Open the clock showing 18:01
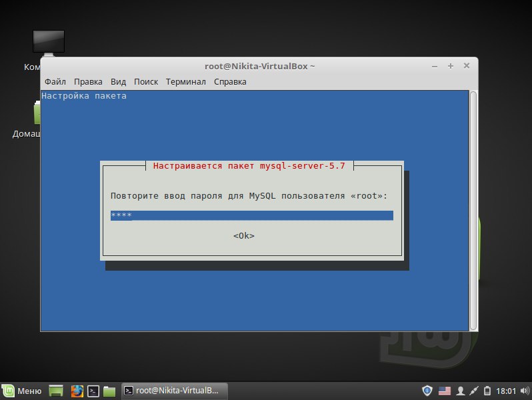The width and height of the screenshot is (532, 400). click(506, 391)
